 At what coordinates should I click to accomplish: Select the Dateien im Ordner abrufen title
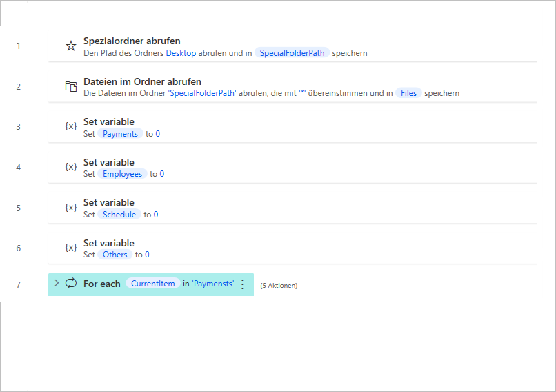click(143, 81)
